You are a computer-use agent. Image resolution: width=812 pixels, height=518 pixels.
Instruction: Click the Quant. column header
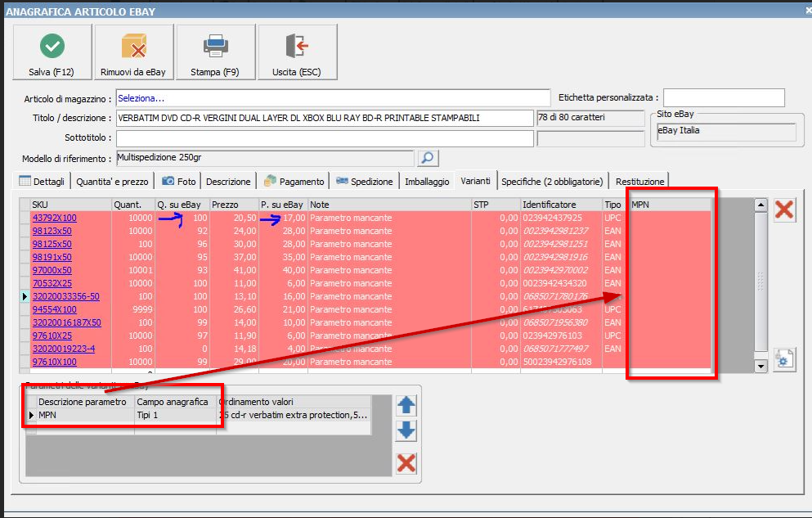(x=133, y=205)
